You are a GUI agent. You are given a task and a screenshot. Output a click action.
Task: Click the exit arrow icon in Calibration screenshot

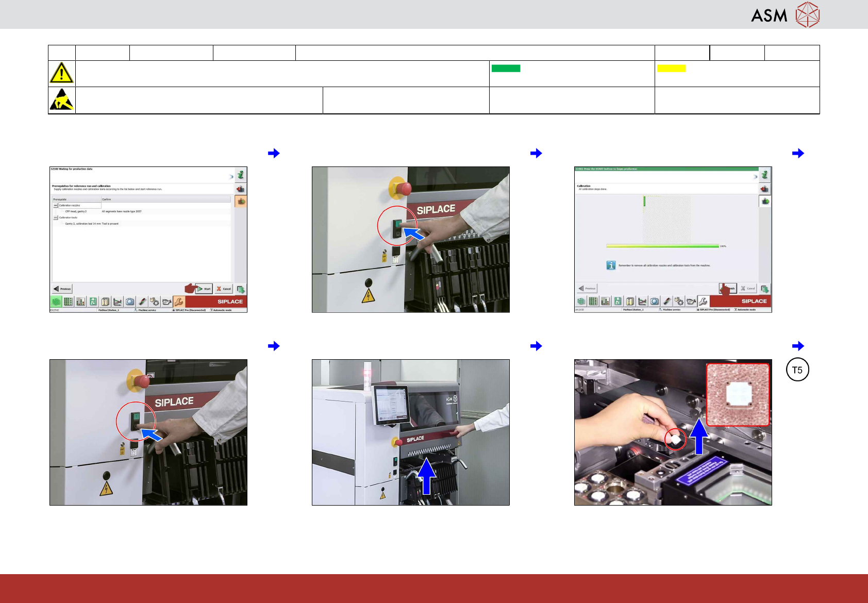click(765, 289)
